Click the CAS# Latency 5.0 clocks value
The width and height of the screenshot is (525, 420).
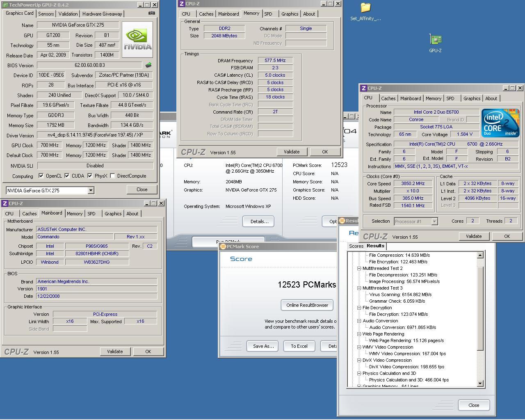coord(275,75)
